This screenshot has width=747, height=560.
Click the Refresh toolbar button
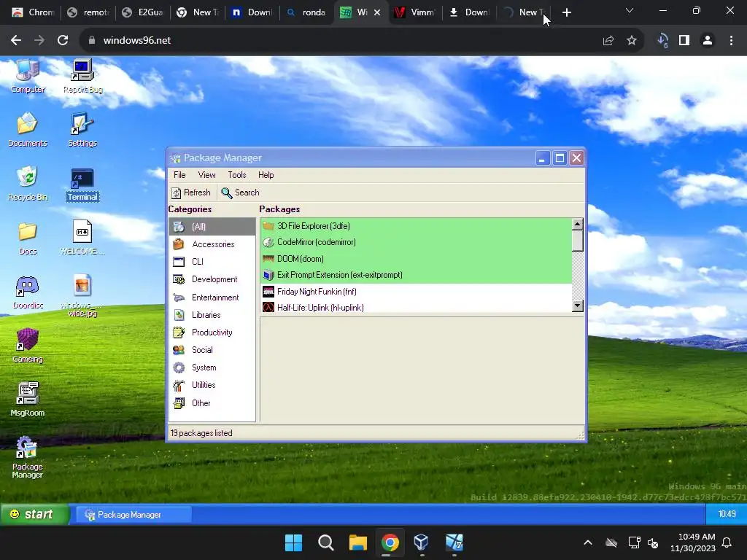coord(190,192)
